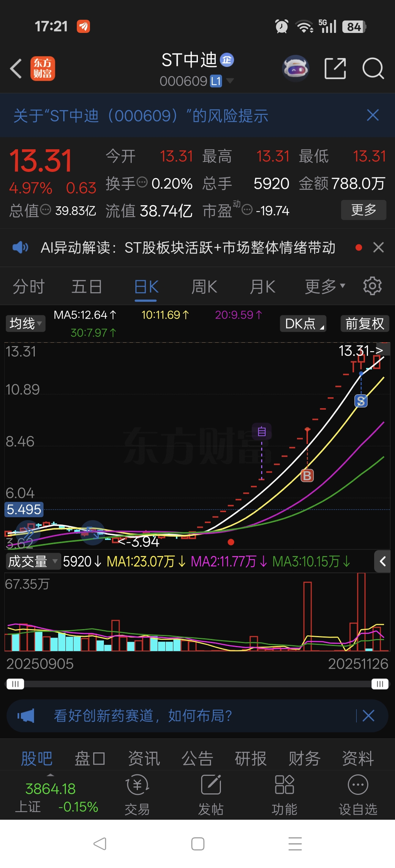Viewport: 395px width, 868px height.
Task: Tap the MA5:12.64 moving average label
Action: tap(85, 315)
